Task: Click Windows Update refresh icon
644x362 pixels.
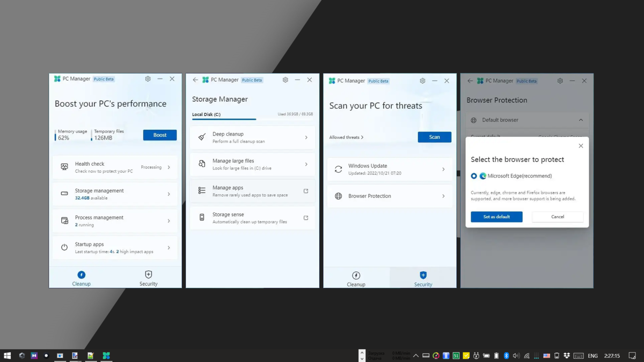Action: click(x=339, y=169)
